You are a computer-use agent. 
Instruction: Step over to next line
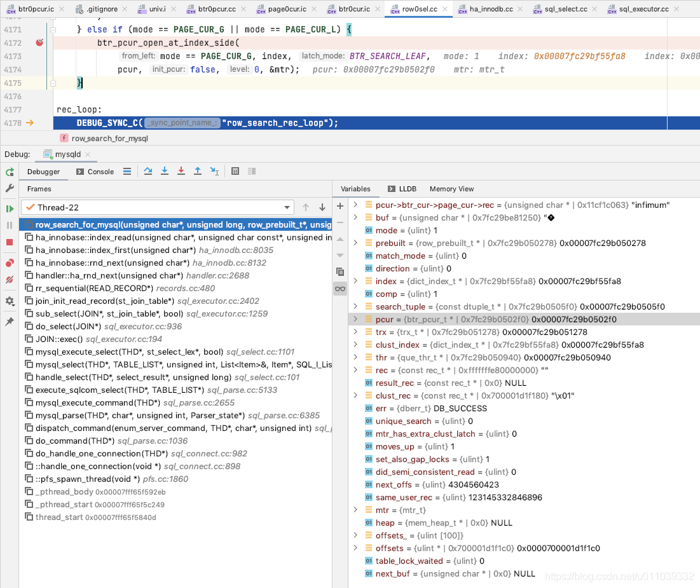(x=148, y=172)
